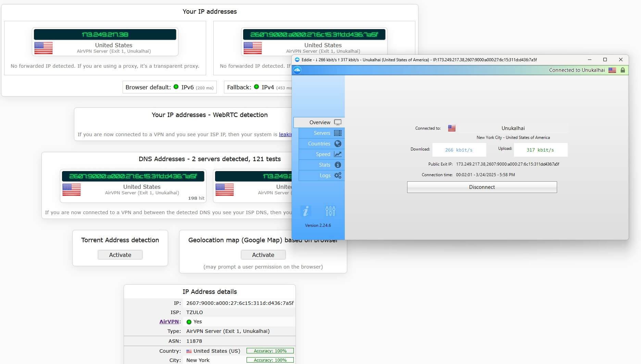Click the green dot next to AirVPN Yes
Image resolution: width=641 pixels, height=364 pixels.
[x=189, y=322]
